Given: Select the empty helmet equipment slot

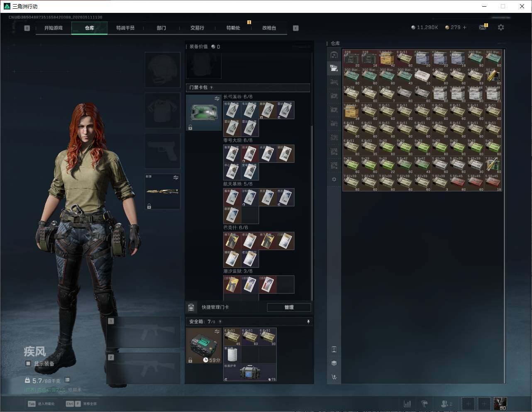Looking at the screenshot, I should [162, 69].
